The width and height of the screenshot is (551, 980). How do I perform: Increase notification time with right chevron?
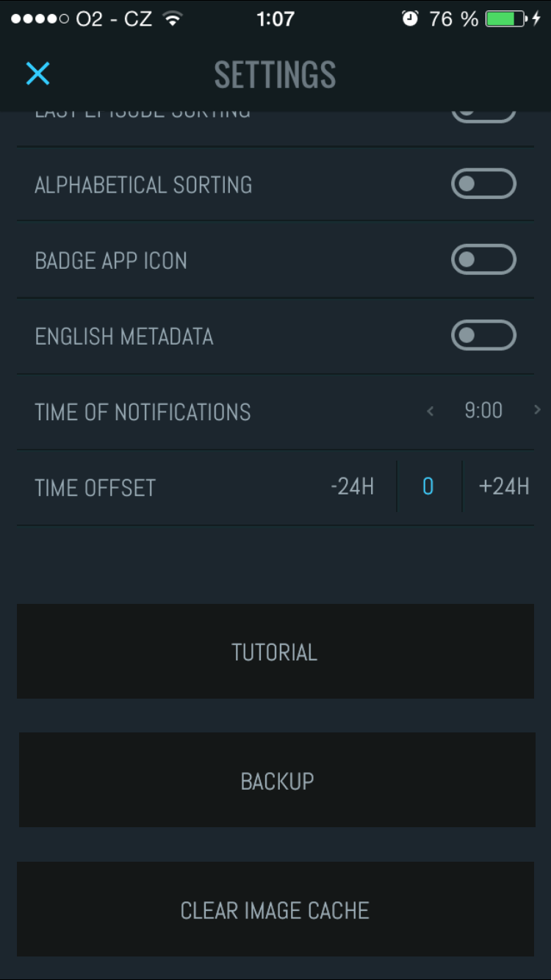537,411
